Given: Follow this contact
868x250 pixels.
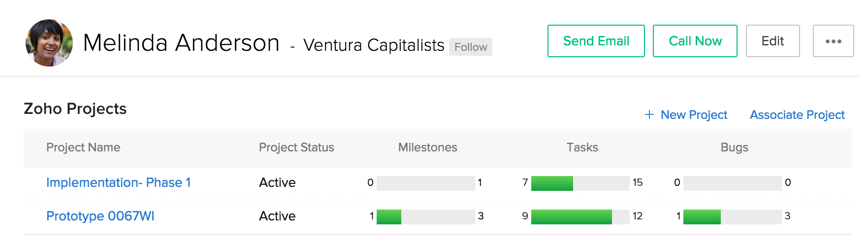Looking at the screenshot, I should coord(470,47).
